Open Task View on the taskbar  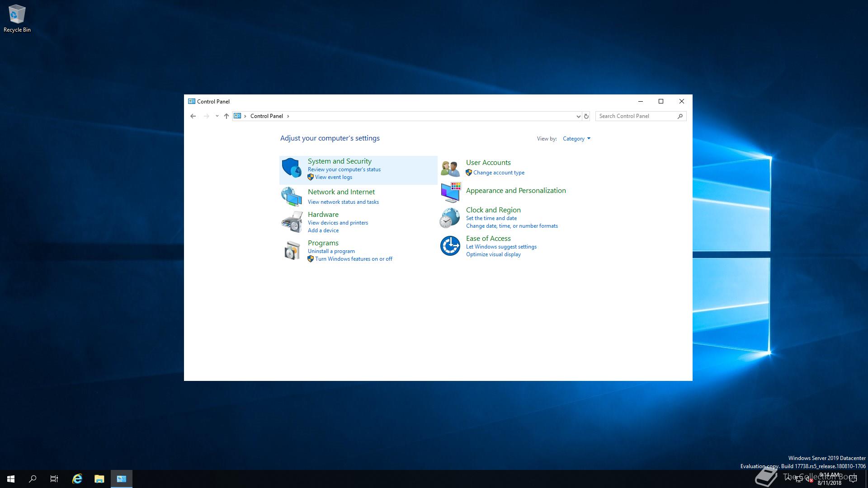[x=54, y=479]
